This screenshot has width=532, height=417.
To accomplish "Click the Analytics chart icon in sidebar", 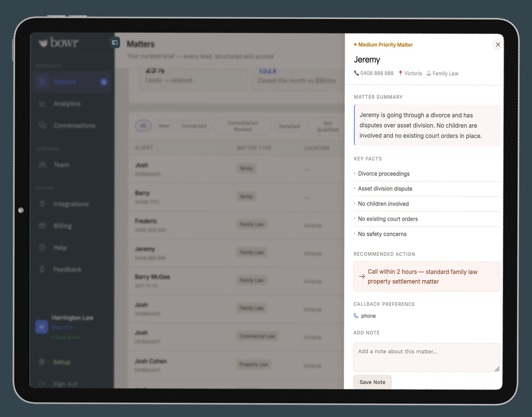I will pos(42,104).
